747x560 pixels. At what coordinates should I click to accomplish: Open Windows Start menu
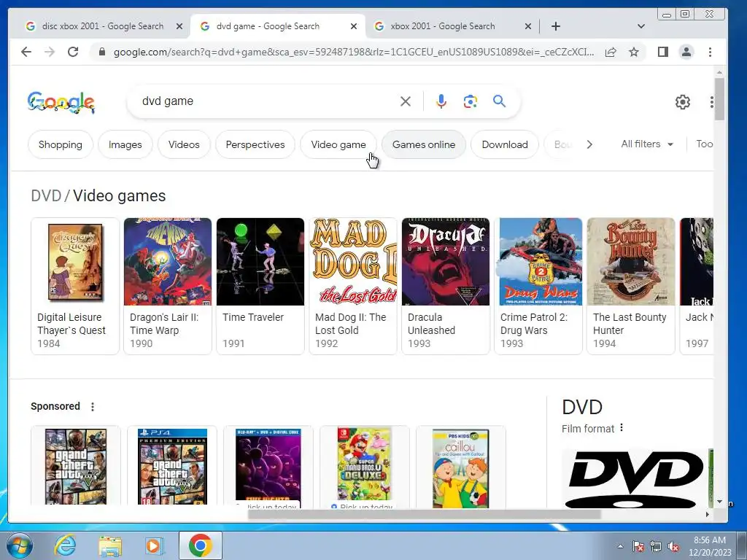20,545
